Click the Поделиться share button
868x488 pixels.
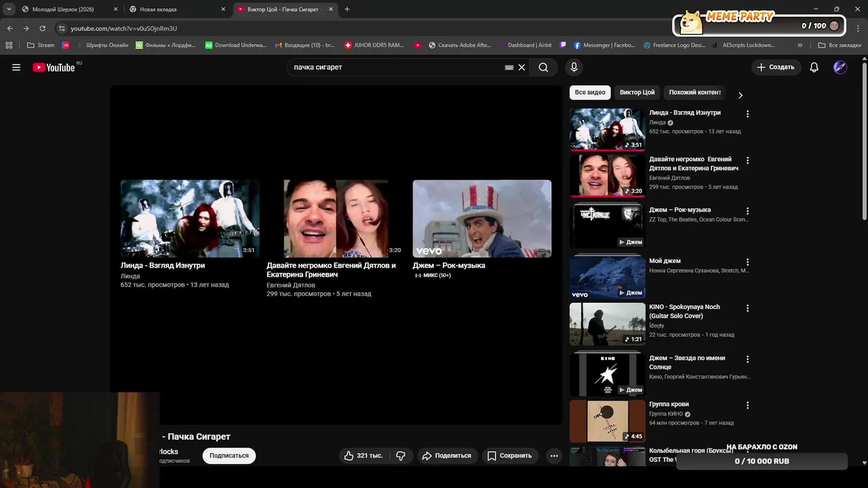[x=448, y=455]
